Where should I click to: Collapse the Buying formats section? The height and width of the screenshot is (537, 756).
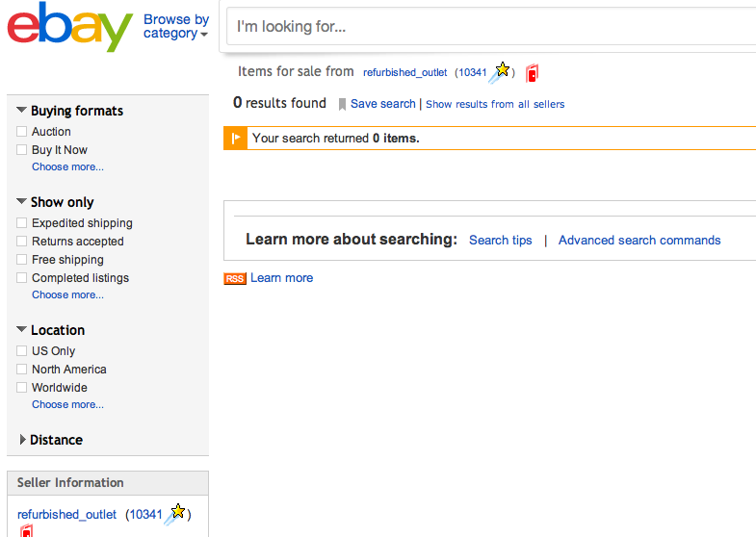[22, 111]
